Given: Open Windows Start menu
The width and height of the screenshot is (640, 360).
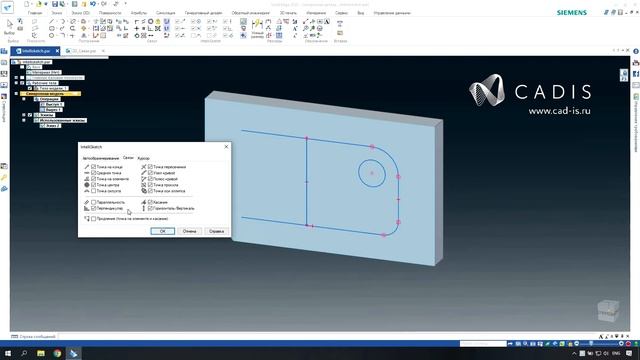Looking at the screenshot, I should point(8,353).
